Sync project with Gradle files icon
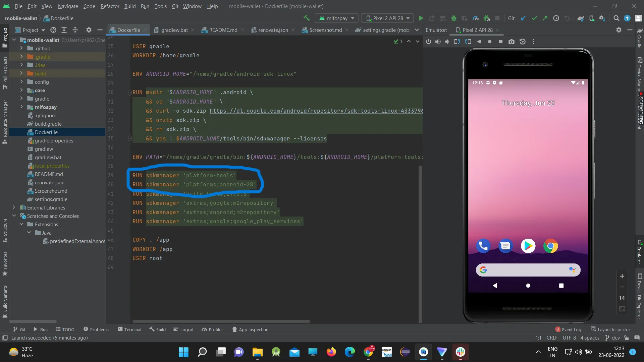 [x=581, y=18]
